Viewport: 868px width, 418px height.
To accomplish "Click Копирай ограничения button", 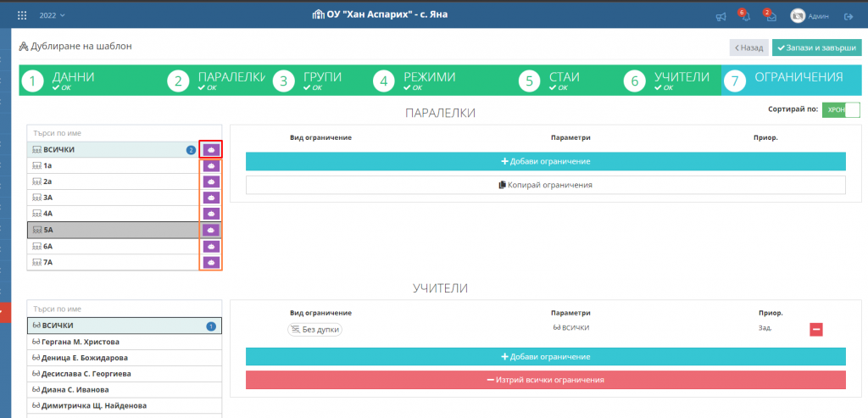I will pyautogui.click(x=546, y=185).
